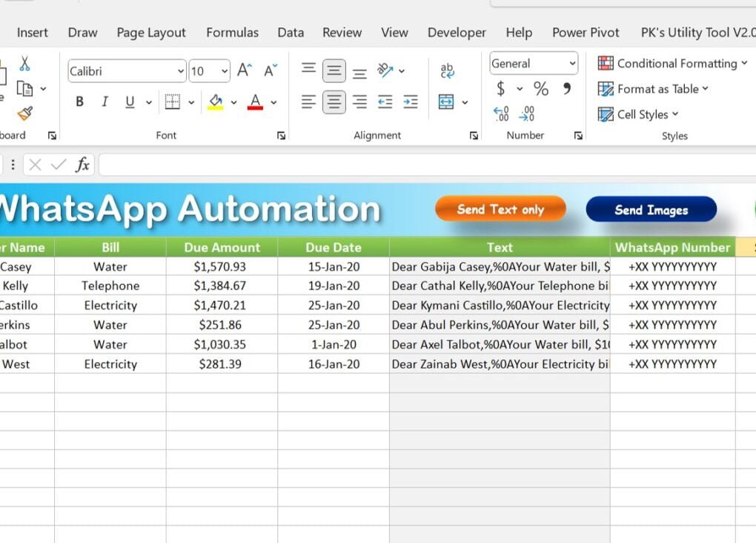
Task: Expand Merge and Center options arrow
Action: coord(465,102)
